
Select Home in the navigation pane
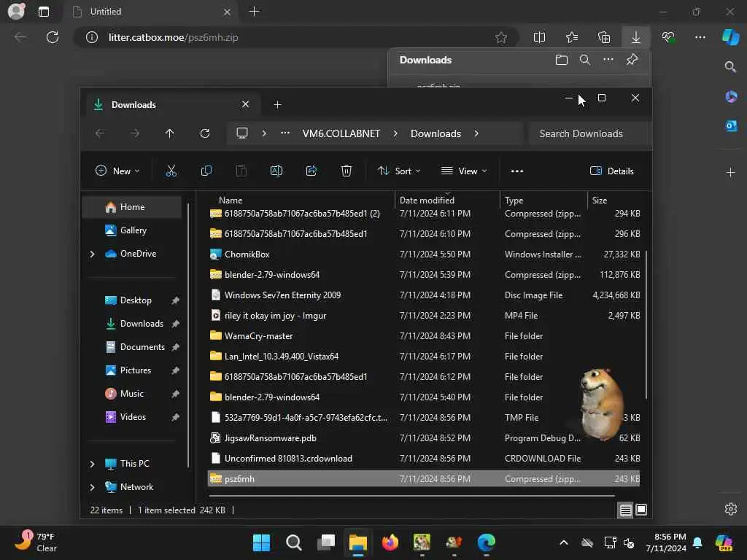point(132,207)
